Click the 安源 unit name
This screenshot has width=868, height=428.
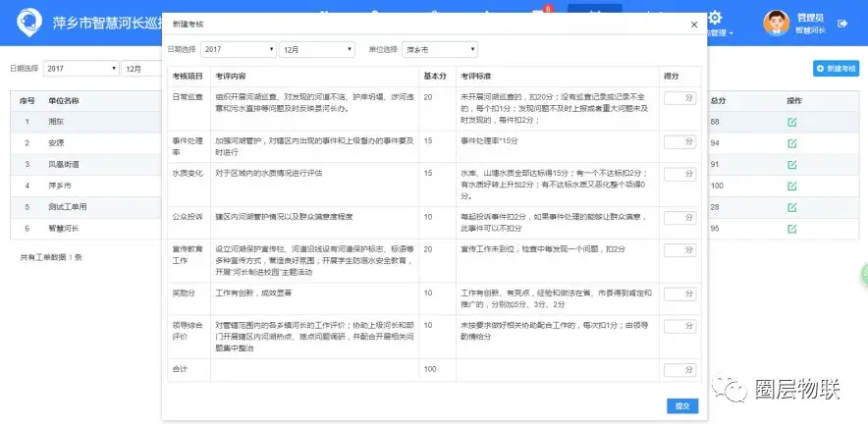click(x=56, y=143)
